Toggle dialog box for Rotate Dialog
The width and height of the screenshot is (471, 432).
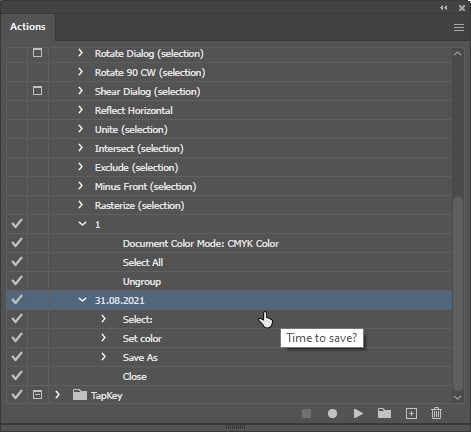pos(37,53)
